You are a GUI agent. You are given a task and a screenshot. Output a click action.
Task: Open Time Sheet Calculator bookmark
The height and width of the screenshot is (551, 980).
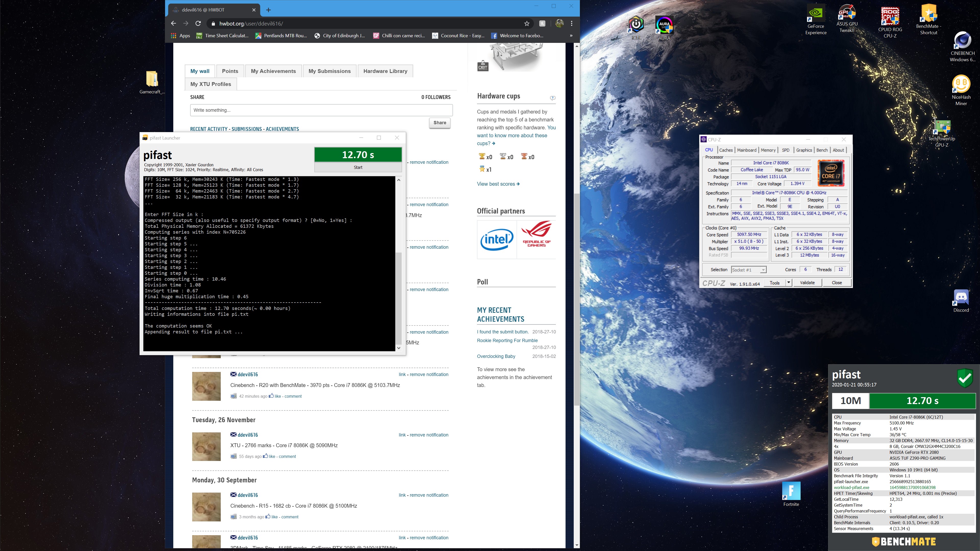222,36
